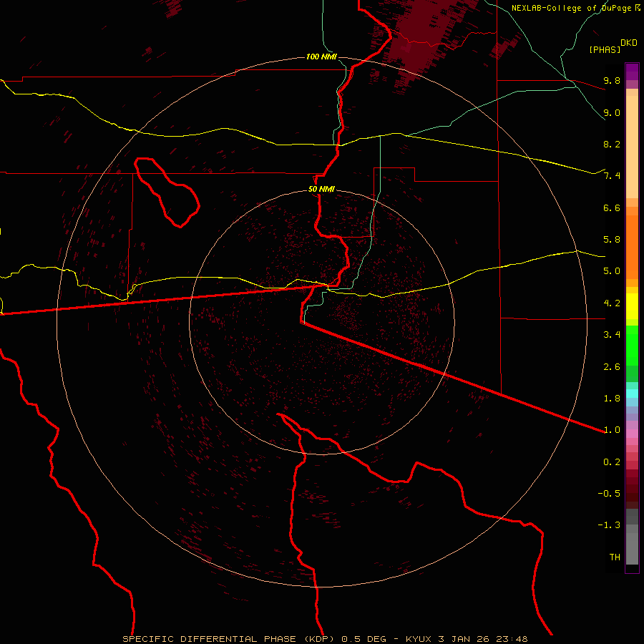This screenshot has width=644, height=644.
Task: Click the -0.5 value on the color scale
Action: 609,494
